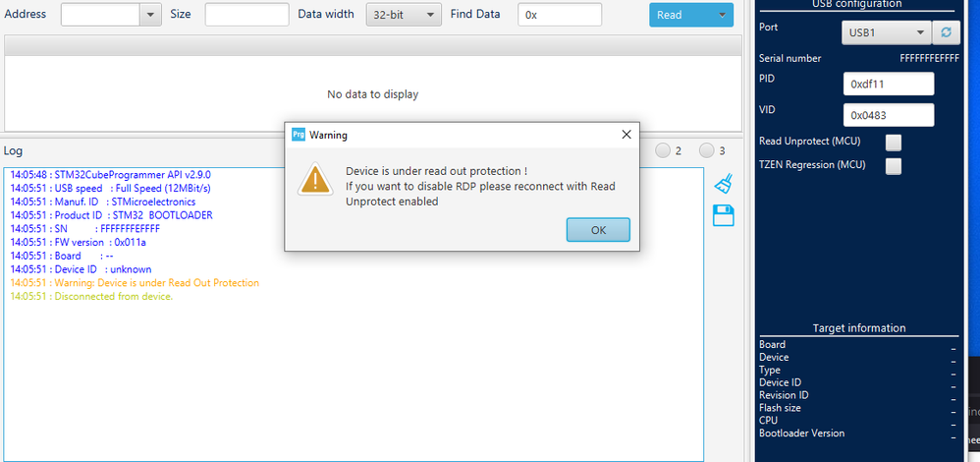The width and height of the screenshot is (980, 462).
Task: Click the Bootloader Version label
Action: [801, 433]
